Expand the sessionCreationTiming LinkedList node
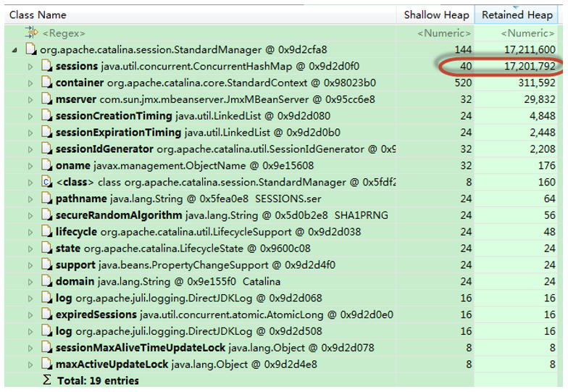The image size is (568, 392). [30, 116]
